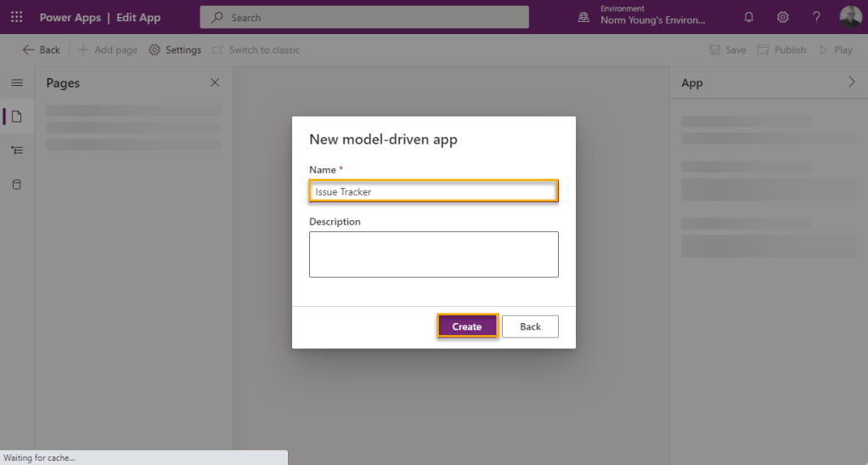Select the Pages icon in left rail
868x465 pixels.
point(17,116)
